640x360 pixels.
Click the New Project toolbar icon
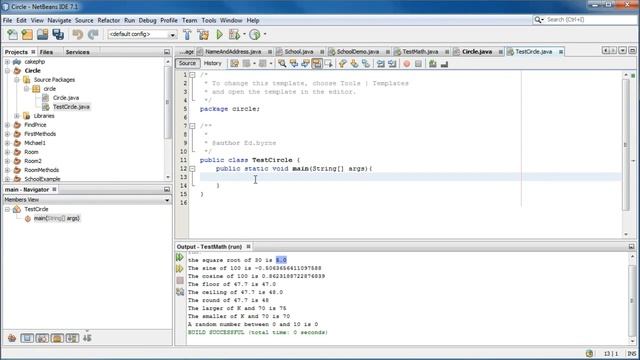(27, 35)
